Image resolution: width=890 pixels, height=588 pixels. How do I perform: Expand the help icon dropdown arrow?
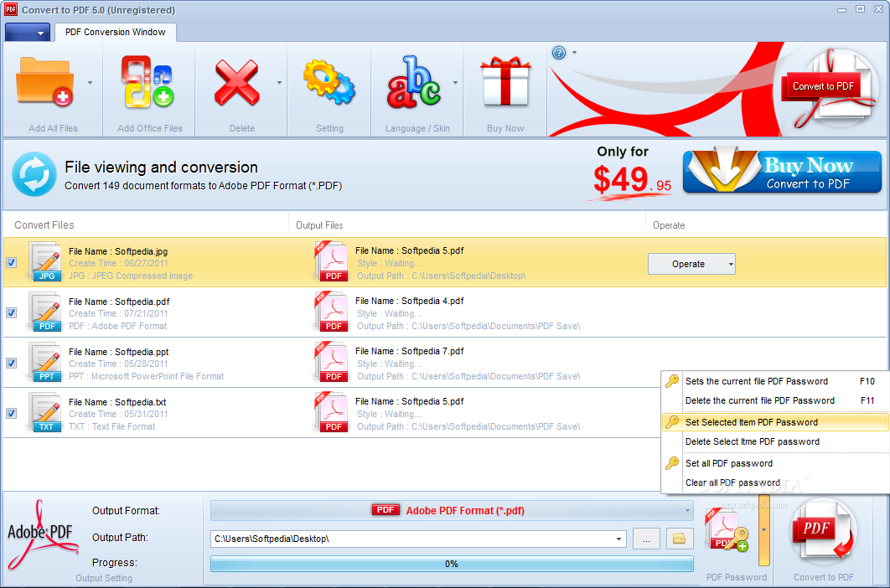tap(574, 53)
